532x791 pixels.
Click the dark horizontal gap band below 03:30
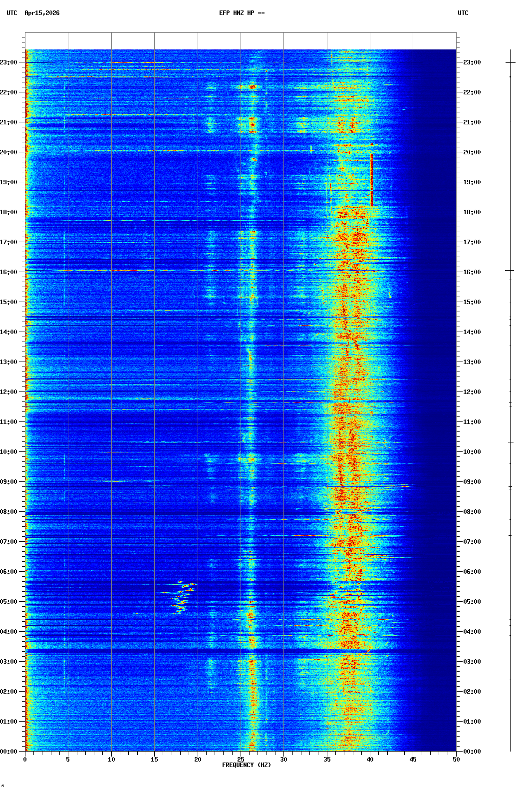coord(240,651)
